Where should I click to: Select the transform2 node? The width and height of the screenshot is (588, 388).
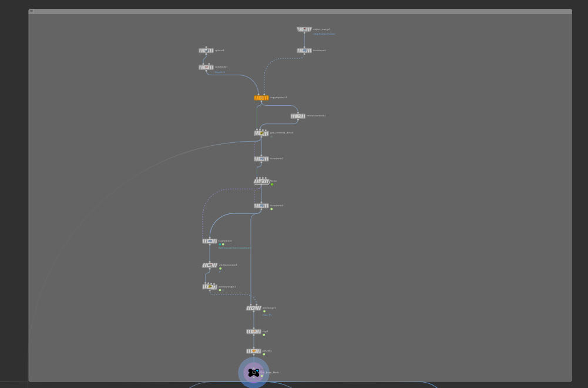pyautogui.click(x=261, y=159)
